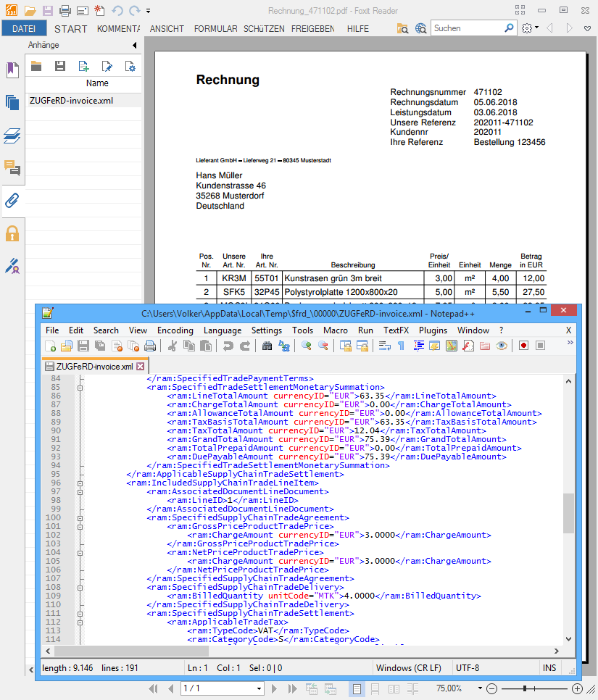This screenshot has width=598, height=700.
Task: Open the Encoding menu in Notepad++
Action: [x=175, y=330]
